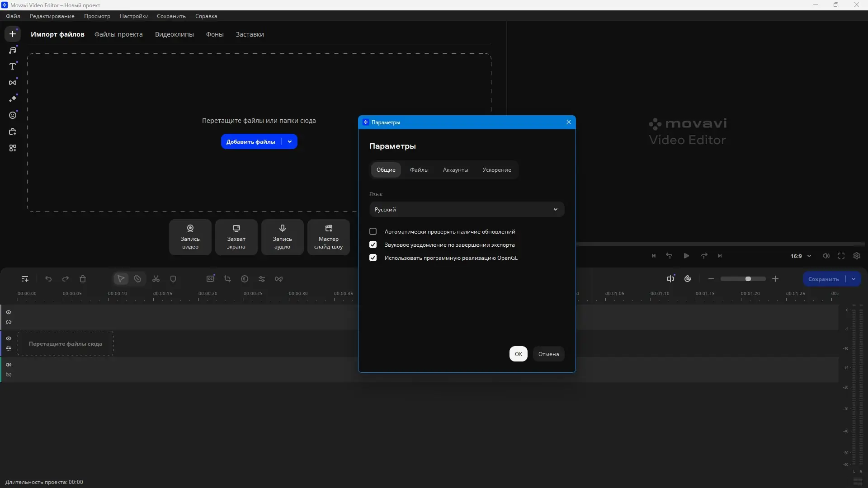Viewport: 868px width, 488px height.
Task: Open the Stickers smiley sidebar icon
Action: coord(13,115)
